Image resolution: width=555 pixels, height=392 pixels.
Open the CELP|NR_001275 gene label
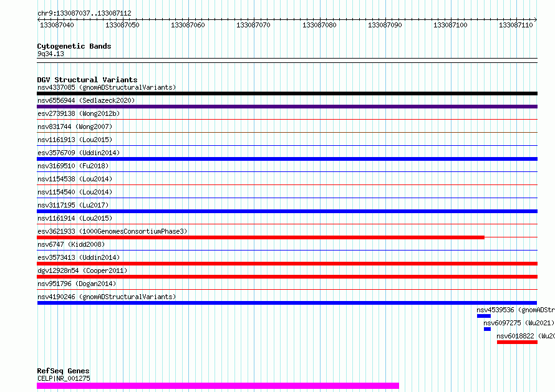64,378
